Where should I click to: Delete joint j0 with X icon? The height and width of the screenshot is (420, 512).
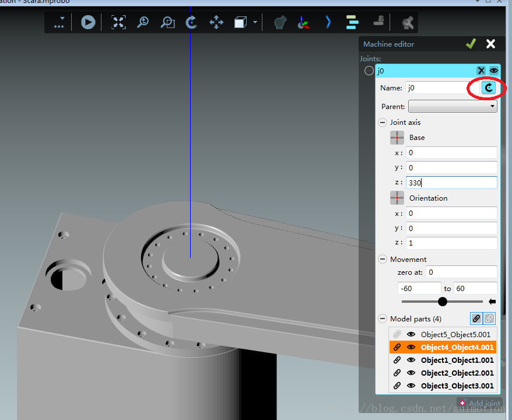pyautogui.click(x=481, y=71)
